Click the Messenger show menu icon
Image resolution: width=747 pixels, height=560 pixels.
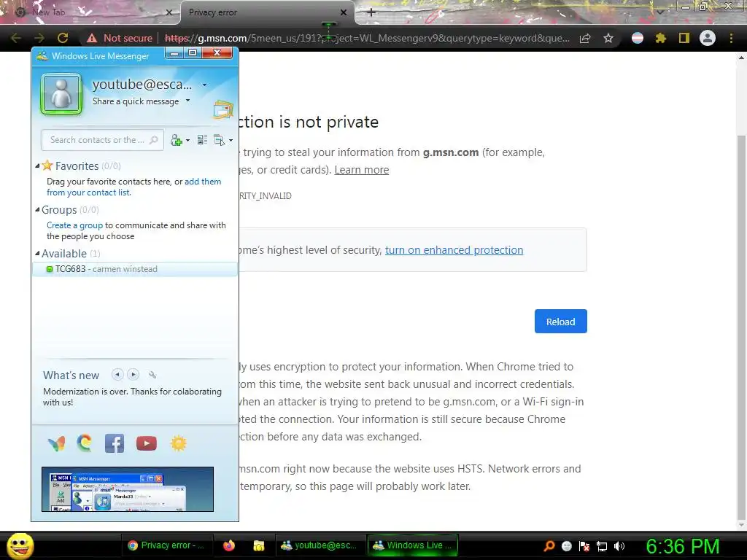(219, 140)
